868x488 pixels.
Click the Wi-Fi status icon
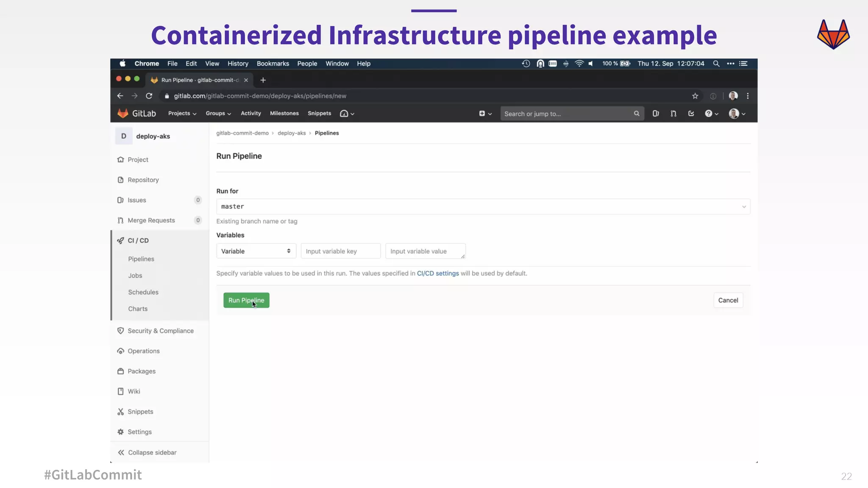tap(579, 64)
